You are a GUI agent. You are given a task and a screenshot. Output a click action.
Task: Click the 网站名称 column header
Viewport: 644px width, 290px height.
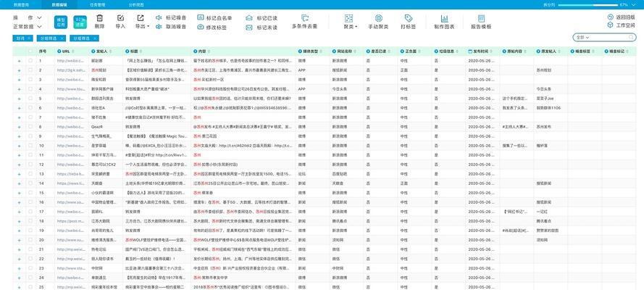coord(345,51)
